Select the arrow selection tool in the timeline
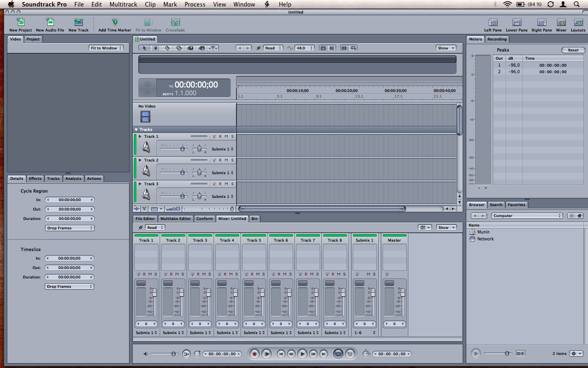Viewport: 588px width, 368px height. pyautogui.click(x=145, y=48)
